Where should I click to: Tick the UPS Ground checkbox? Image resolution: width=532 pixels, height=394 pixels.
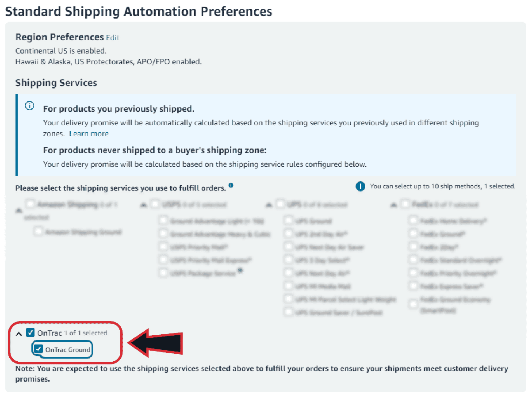(x=289, y=220)
